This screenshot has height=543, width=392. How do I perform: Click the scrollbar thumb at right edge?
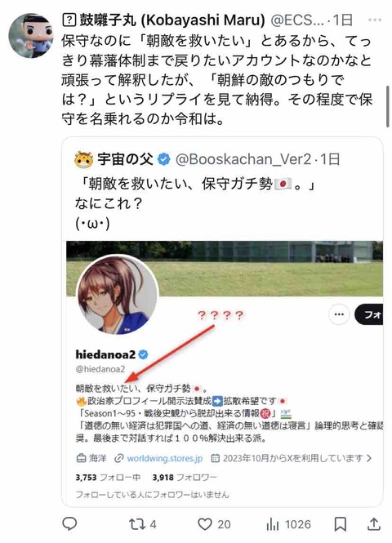tap(387, 106)
